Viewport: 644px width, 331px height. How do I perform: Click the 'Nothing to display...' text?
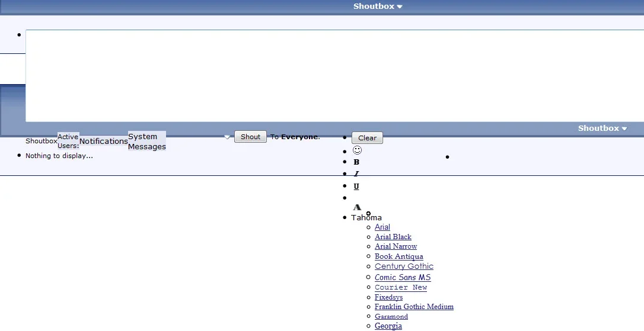[59, 156]
